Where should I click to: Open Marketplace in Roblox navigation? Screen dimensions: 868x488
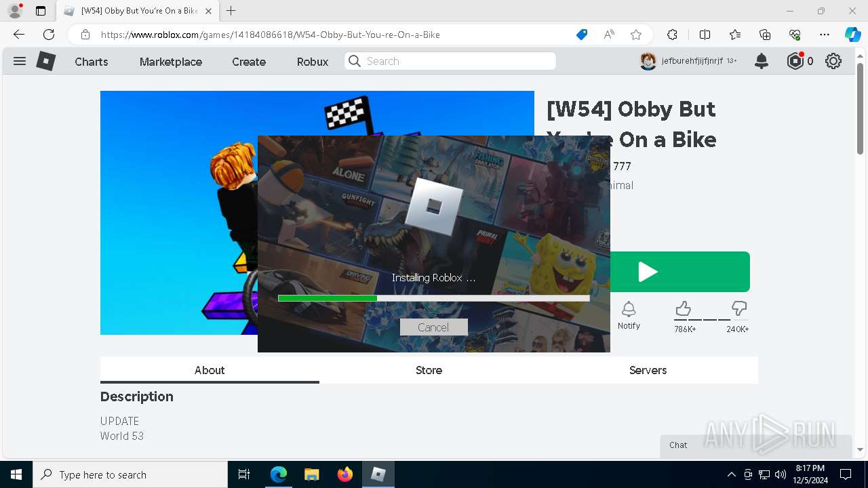pyautogui.click(x=171, y=62)
